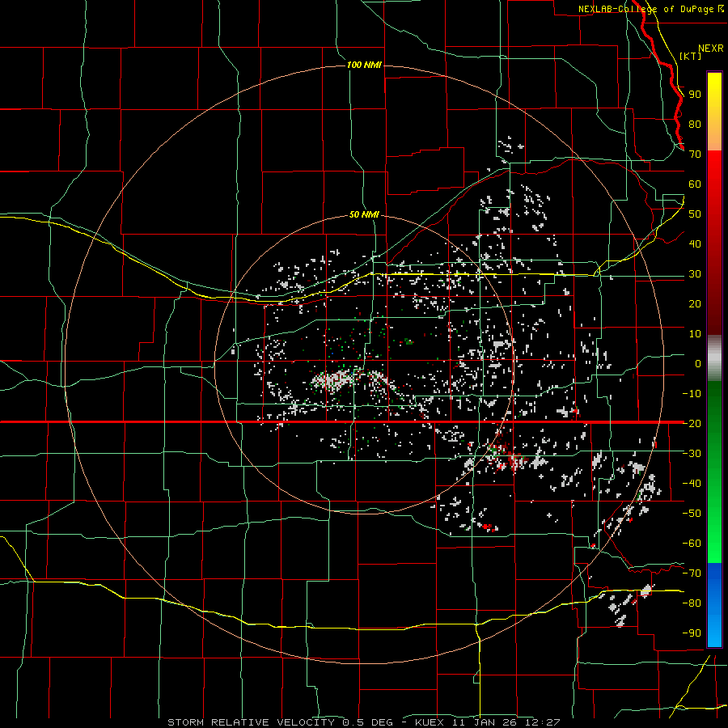The image size is (728, 728).
Task: Click the "50 NMI" range ring label
Action: coord(364,214)
